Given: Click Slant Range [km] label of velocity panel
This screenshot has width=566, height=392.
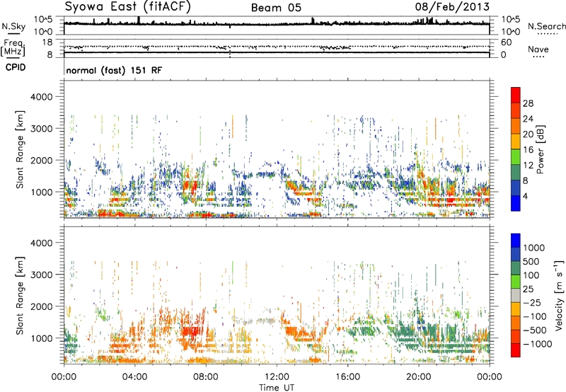Looking at the screenshot, I should click(20, 296).
